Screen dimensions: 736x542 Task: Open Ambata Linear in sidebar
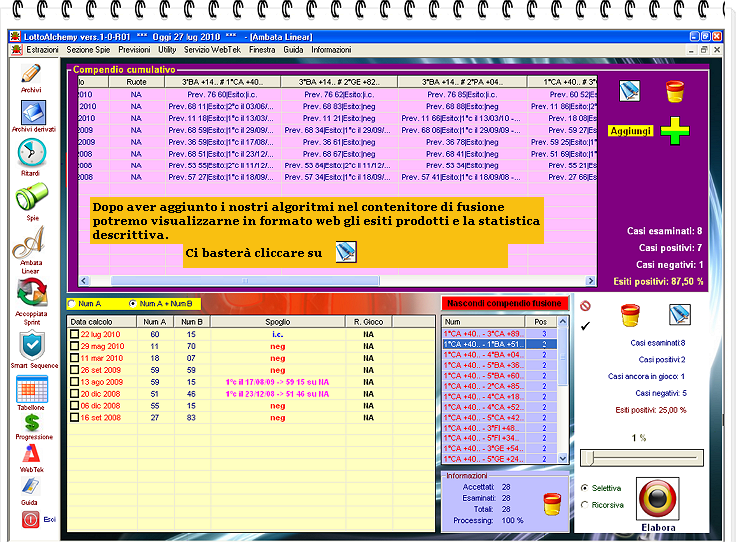click(x=30, y=242)
